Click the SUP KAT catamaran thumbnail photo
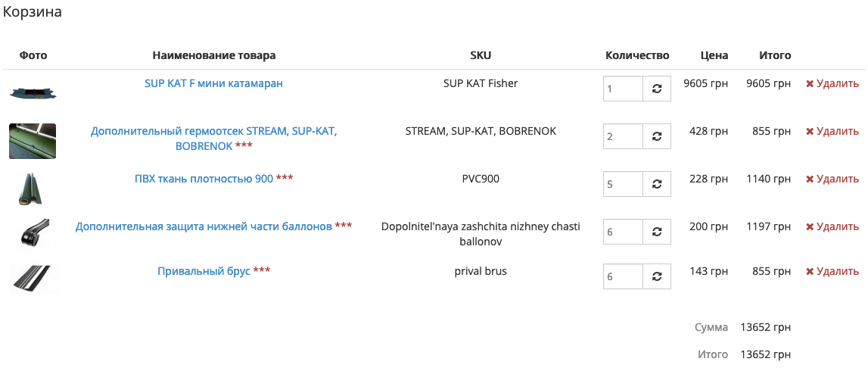This screenshot has width=868, height=368. coord(33,92)
